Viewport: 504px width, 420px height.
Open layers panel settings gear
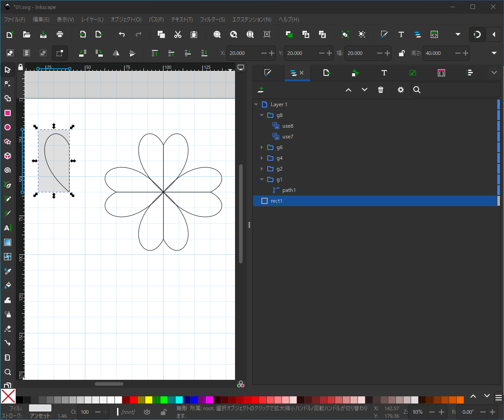point(400,90)
